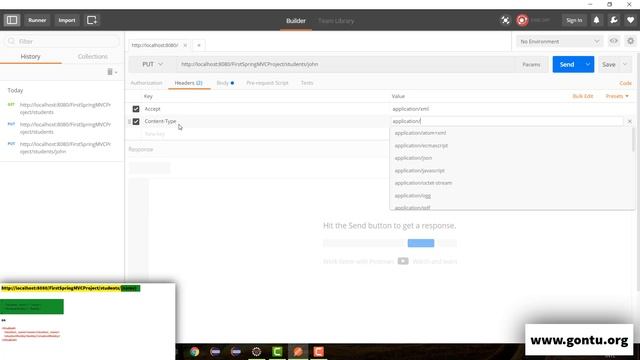Click the autocomplete list scrollbar
This screenshot has height=360, width=640.
pos(633,140)
